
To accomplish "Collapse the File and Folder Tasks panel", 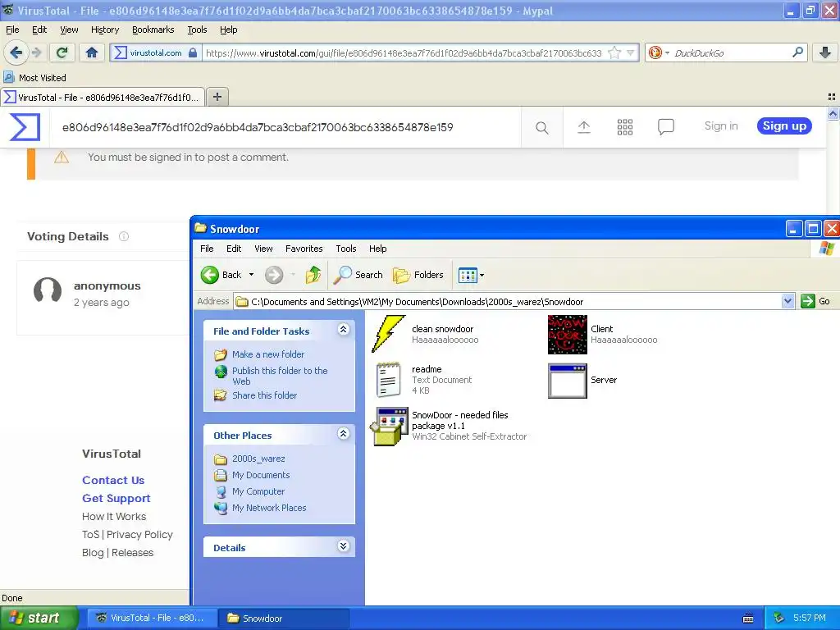I will pos(344,329).
